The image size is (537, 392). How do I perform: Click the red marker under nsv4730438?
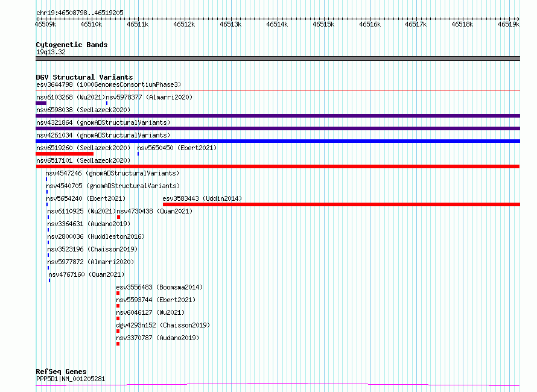pos(118,217)
